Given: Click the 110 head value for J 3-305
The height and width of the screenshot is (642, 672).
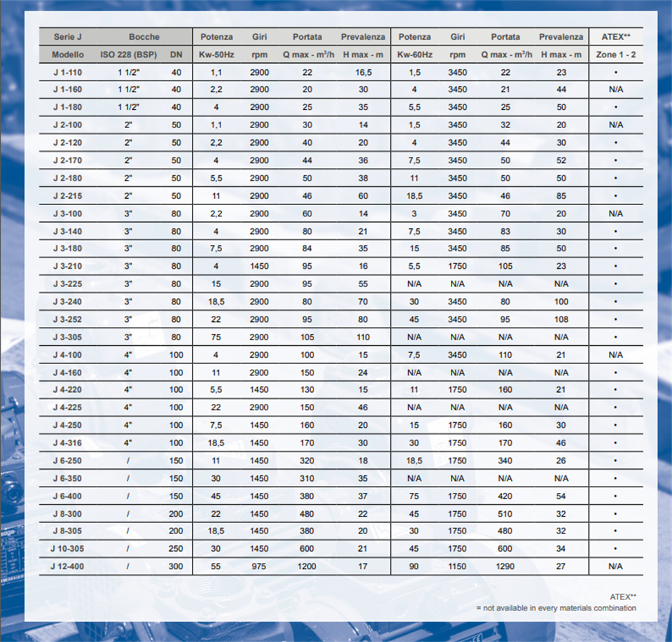Looking at the screenshot, I should (363, 337).
